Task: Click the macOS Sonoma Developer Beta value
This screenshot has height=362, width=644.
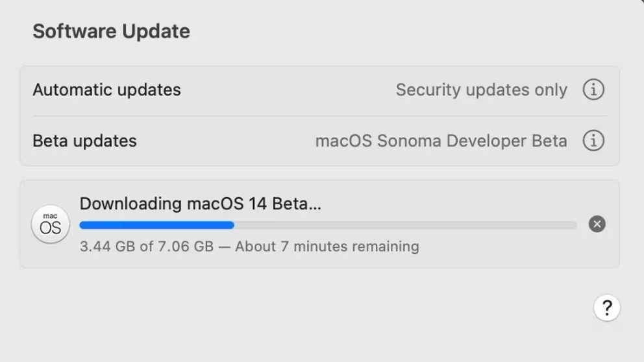Action: [x=441, y=141]
